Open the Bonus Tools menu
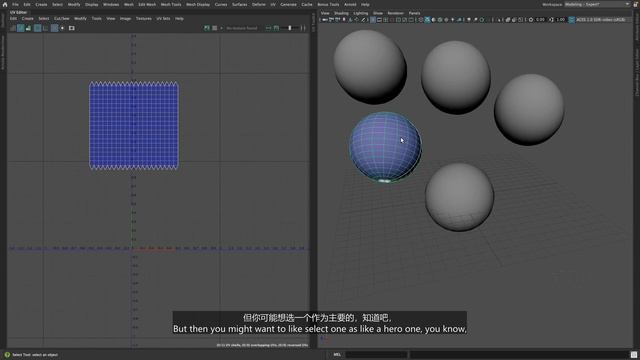640x360 pixels. pos(328,4)
